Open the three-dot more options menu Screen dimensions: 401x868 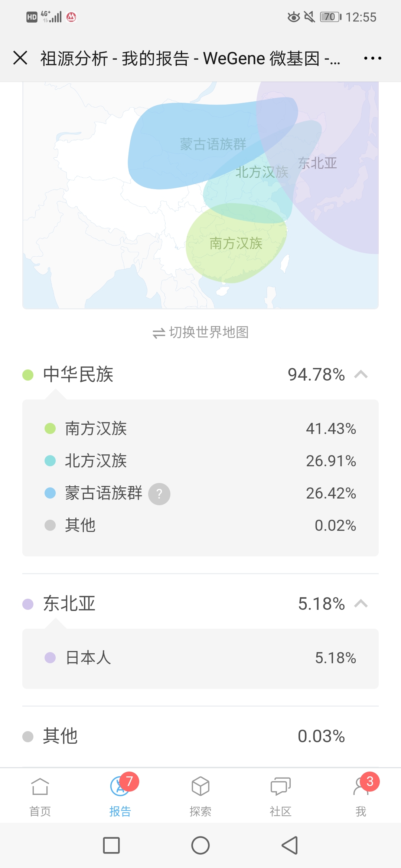point(372,58)
